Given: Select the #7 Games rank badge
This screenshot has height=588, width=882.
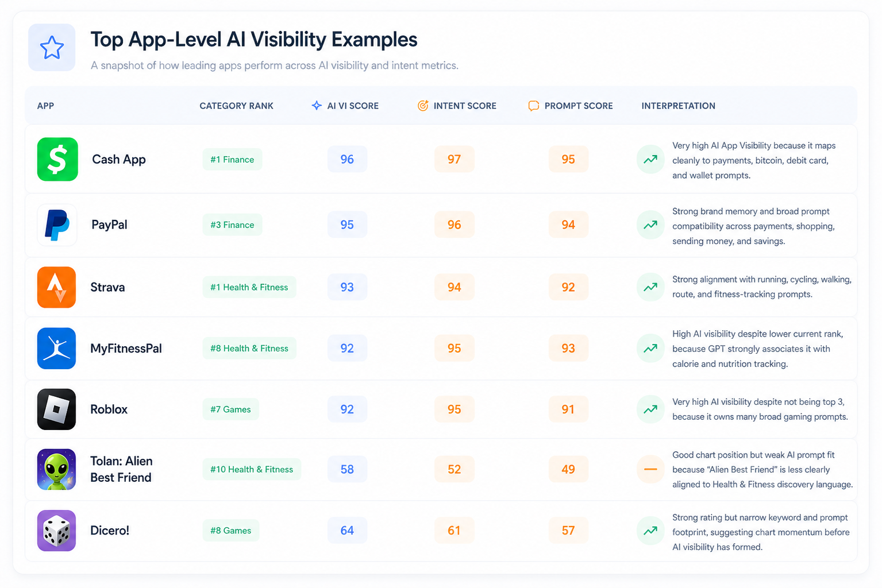Looking at the screenshot, I should pyautogui.click(x=230, y=409).
